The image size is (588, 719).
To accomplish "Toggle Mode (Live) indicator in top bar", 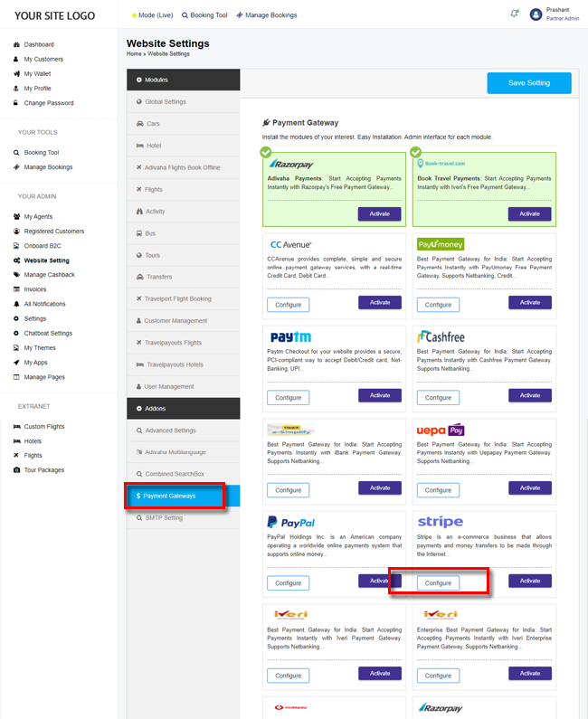I will [152, 15].
